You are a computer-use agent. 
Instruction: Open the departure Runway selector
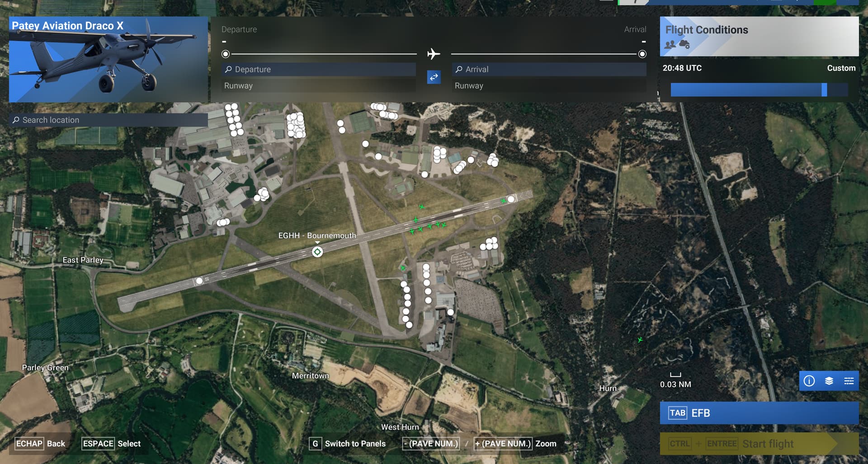318,85
